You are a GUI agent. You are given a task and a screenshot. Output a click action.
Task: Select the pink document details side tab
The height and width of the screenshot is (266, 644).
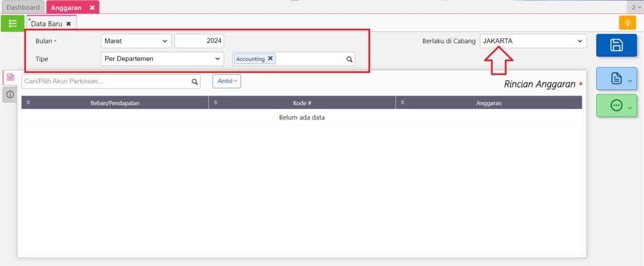10,77
